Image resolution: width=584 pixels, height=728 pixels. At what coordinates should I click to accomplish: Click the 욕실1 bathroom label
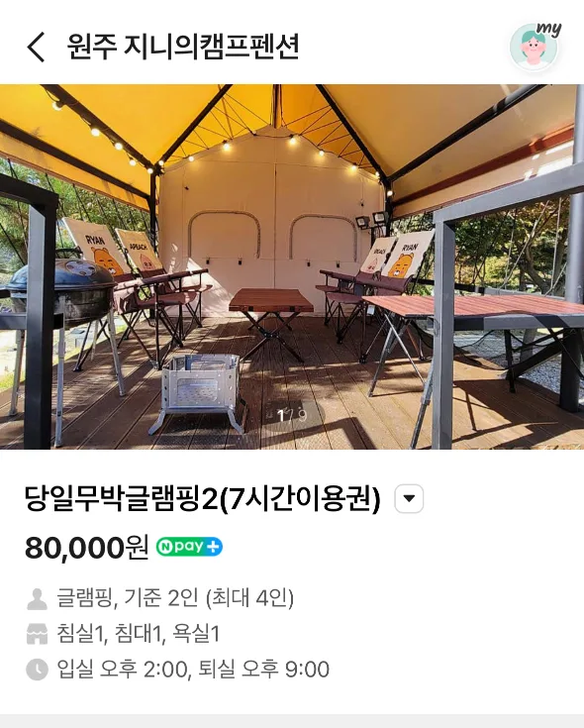(196, 634)
